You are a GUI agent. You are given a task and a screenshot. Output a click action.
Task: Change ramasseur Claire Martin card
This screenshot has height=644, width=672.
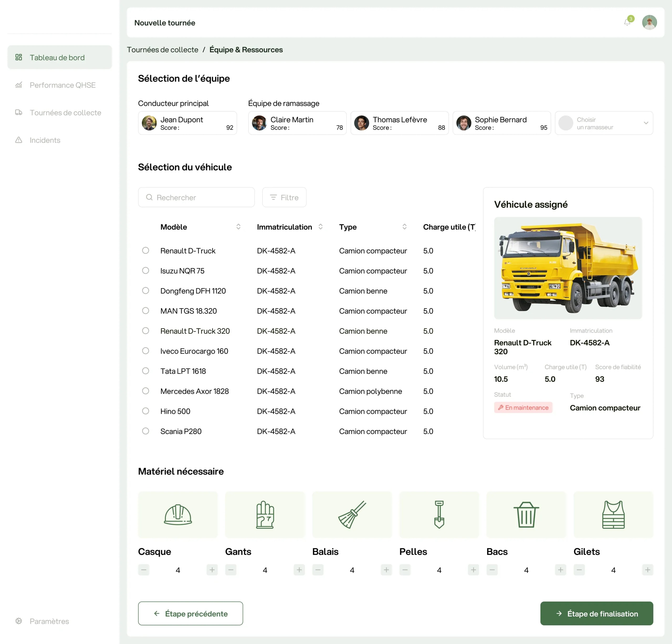tap(297, 123)
